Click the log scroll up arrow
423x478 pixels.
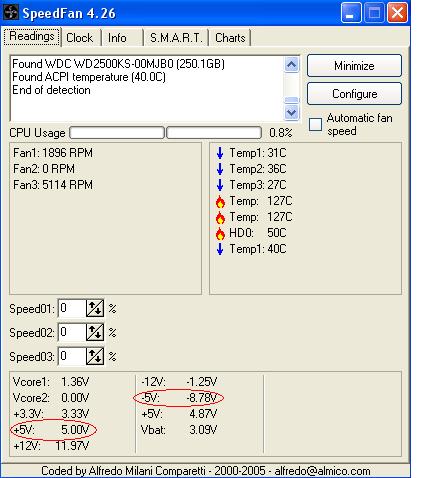tap(292, 64)
